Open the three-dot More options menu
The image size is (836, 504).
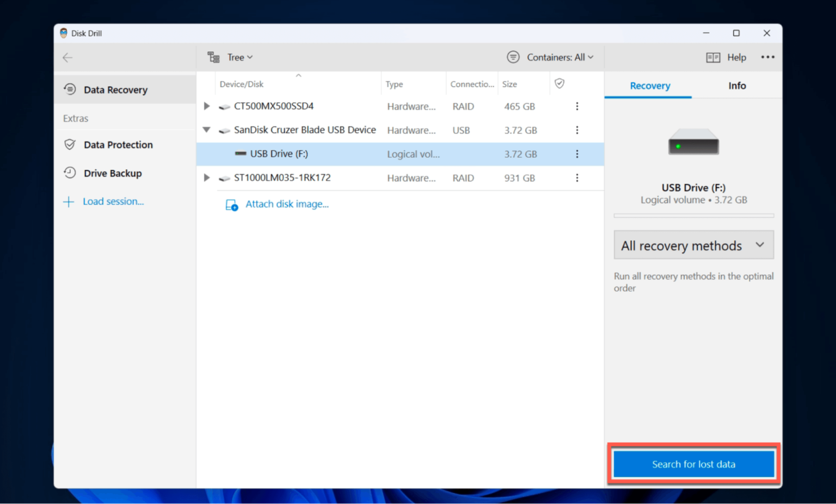[x=768, y=57]
